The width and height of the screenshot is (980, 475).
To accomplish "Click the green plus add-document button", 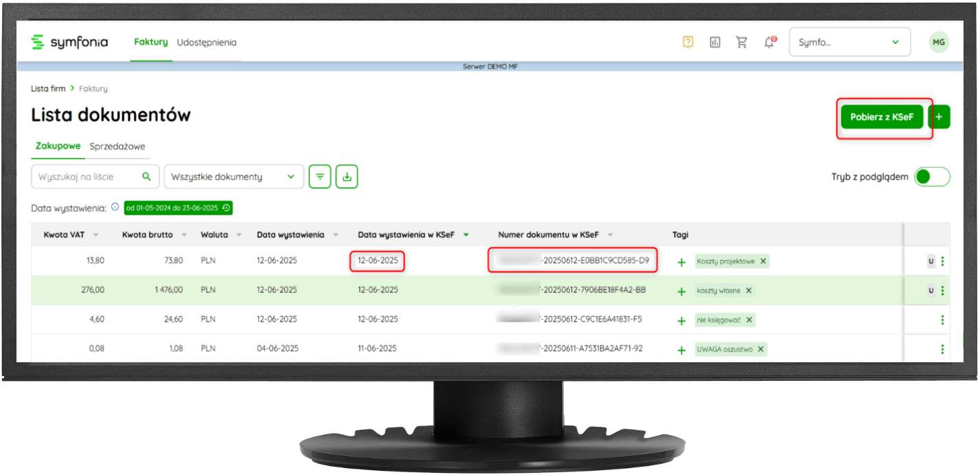I will click(x=939, y=118).
